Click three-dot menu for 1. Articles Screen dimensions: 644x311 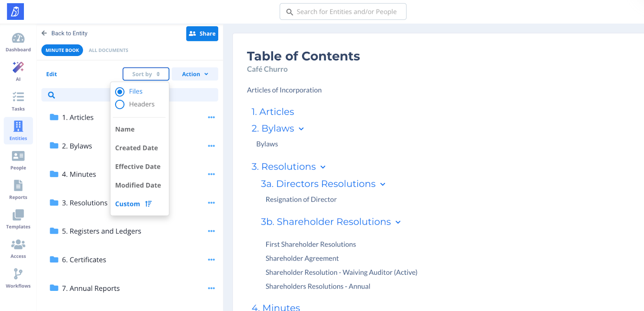pyautogui.click(x=211, y=117)
